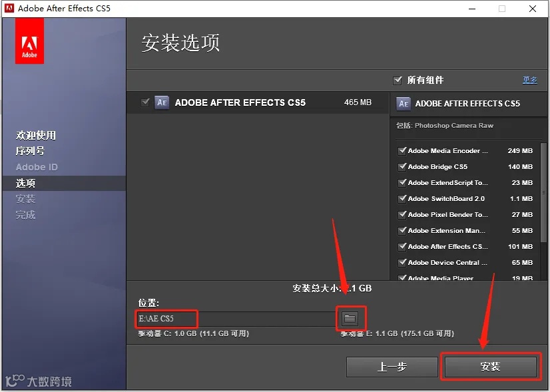Click the 249 MB size value
This screenshot has height=392, width=550.
pos(520,151)
